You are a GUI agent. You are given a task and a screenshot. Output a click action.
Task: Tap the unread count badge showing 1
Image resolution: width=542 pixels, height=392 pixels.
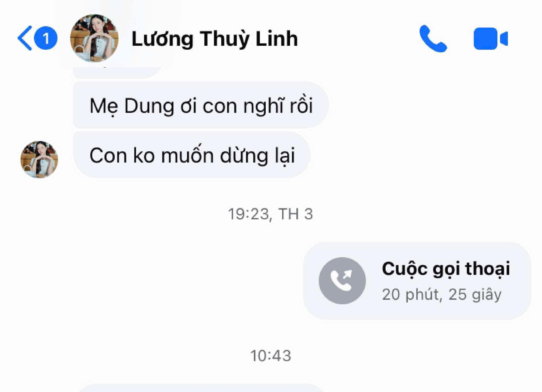pyautogui.click(x=46, y=38)
